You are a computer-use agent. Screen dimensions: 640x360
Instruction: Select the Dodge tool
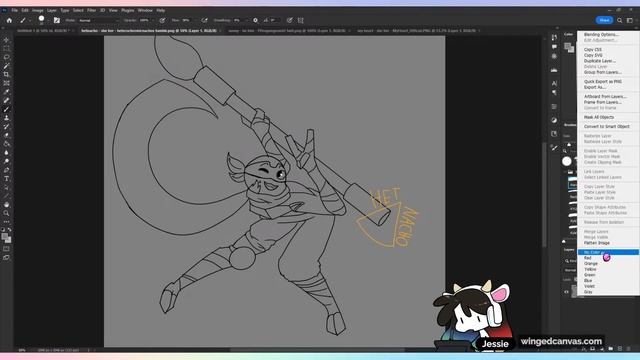coord(6,161)
